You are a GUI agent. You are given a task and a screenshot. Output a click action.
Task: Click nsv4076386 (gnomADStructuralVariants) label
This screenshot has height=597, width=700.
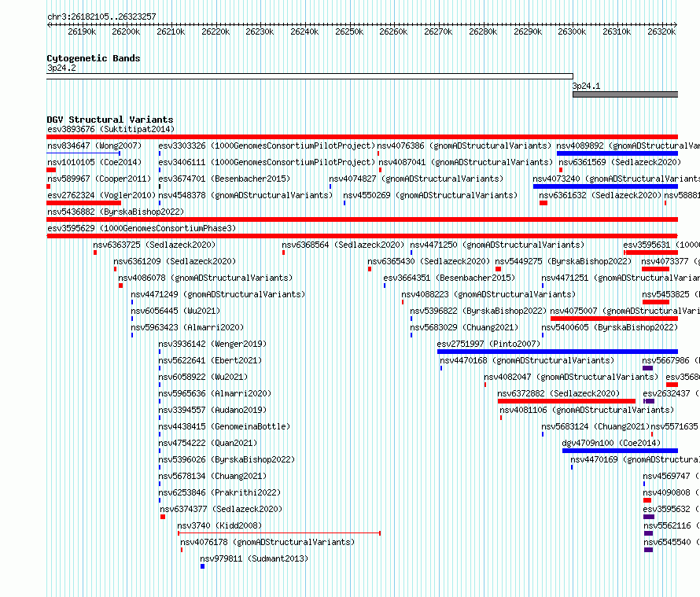pos(464,146)
